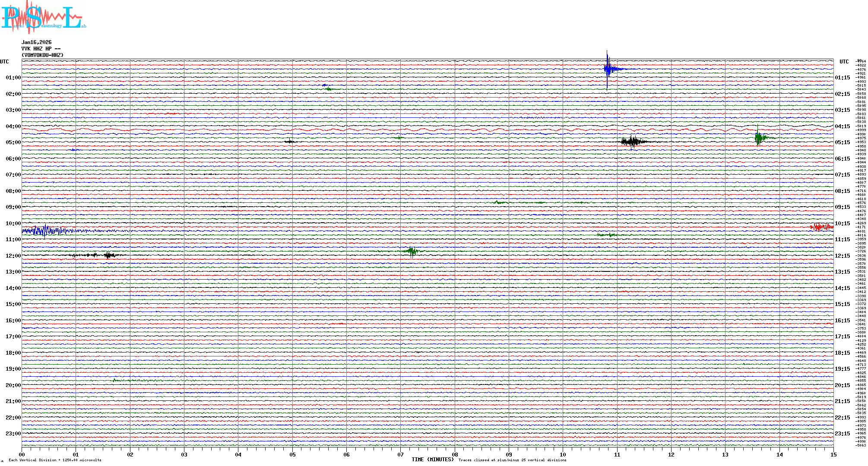Viewport: 868px width, 466px height.
Task: Click the large blue earthquake spike near minute 11
Action: pyautogui.click(x=608, y=69)
